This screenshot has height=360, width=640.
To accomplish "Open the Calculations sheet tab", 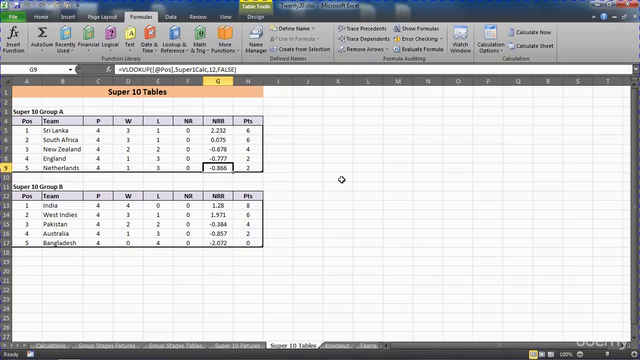I will pos(50,345).
